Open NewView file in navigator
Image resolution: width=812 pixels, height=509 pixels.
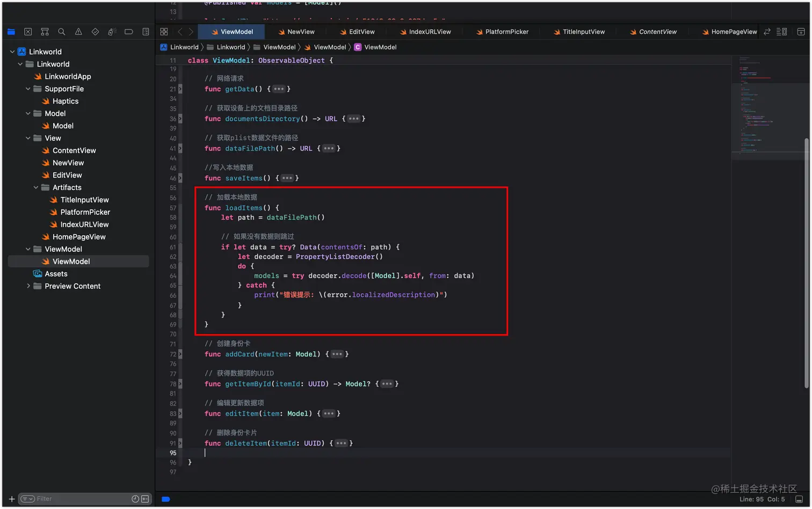point(68,163)
